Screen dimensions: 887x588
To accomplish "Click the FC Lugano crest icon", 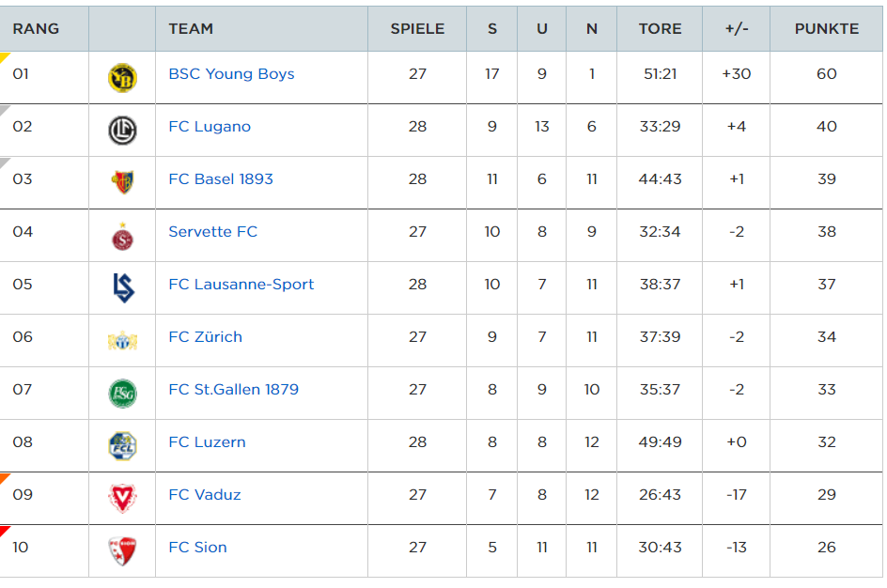I will (x=122, y=130).
